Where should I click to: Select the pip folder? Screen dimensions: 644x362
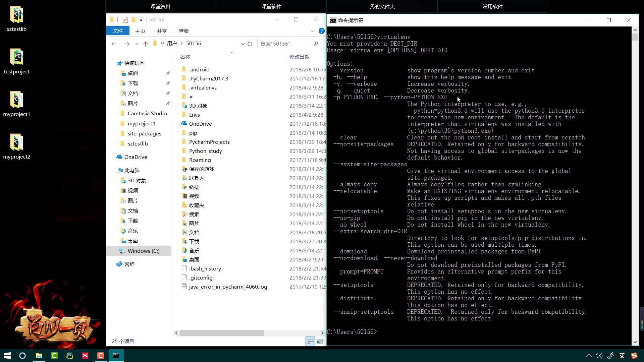click(193, 133)
